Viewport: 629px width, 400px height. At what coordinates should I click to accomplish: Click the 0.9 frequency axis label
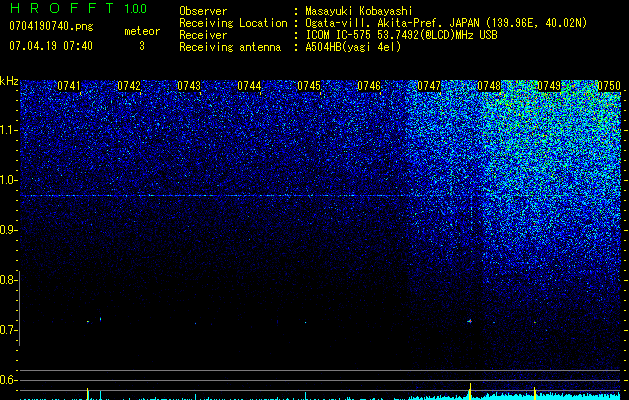pos(7,230)
